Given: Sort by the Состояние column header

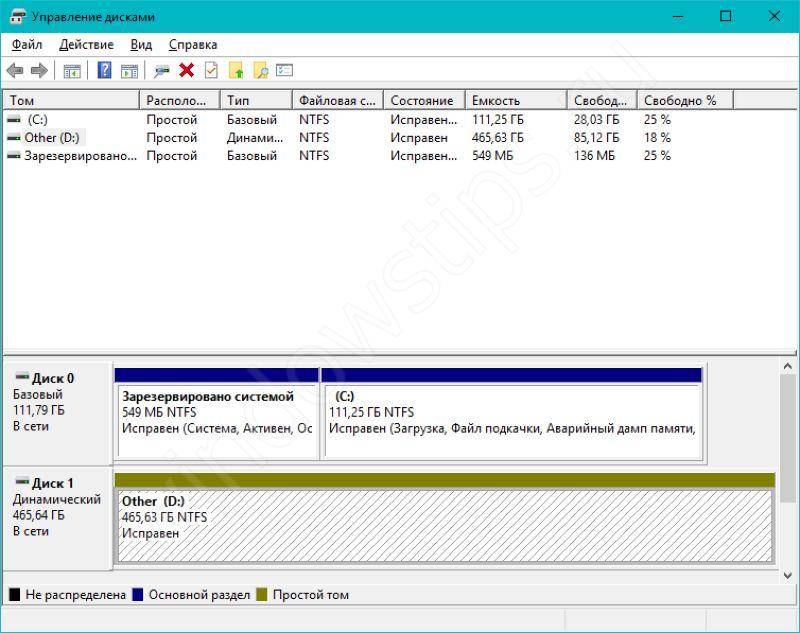Looking at the screenshot, I should (x=424, y=100).
